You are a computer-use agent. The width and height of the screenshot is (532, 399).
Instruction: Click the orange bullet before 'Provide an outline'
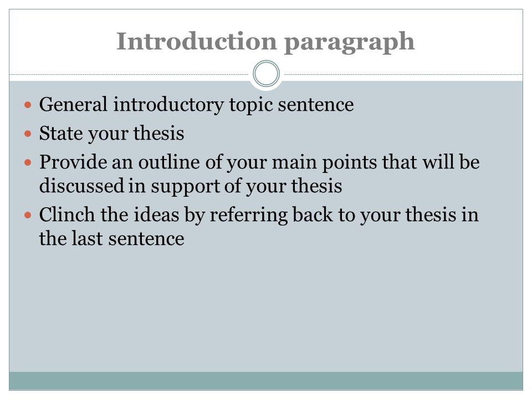coord(28,162)
